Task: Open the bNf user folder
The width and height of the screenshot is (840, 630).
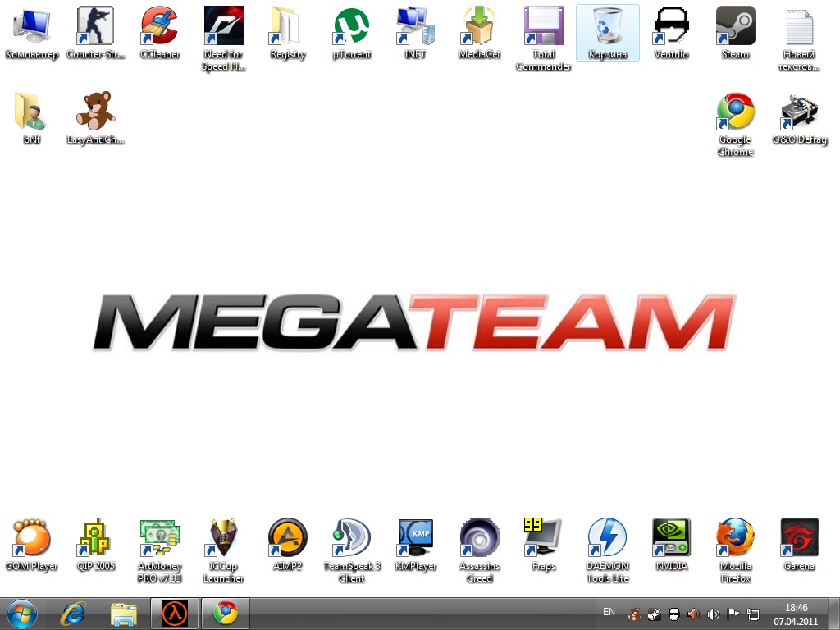Action: coord(32,118)
